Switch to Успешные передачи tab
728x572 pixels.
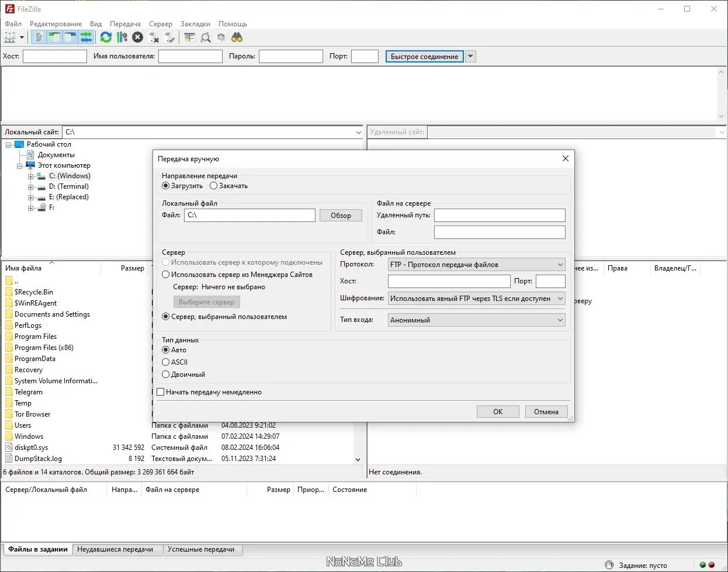tap(200, 549)
